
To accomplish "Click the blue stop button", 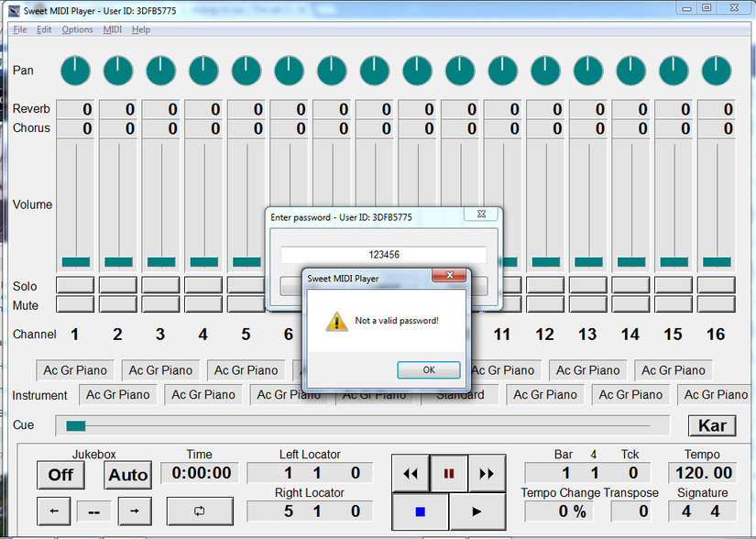I will tap(421, 511).
